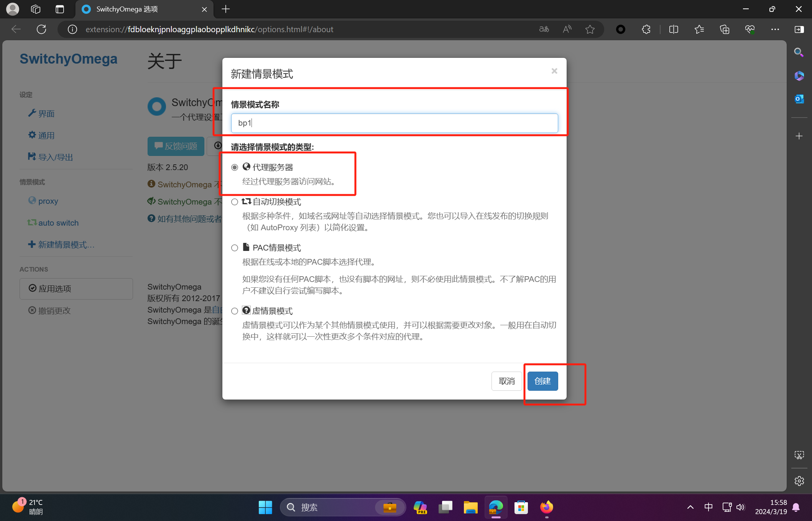The width and height of the screenshot is (812, 521).
Task: Expand hidden icons in system tray
Action: [x=690, y=507]
